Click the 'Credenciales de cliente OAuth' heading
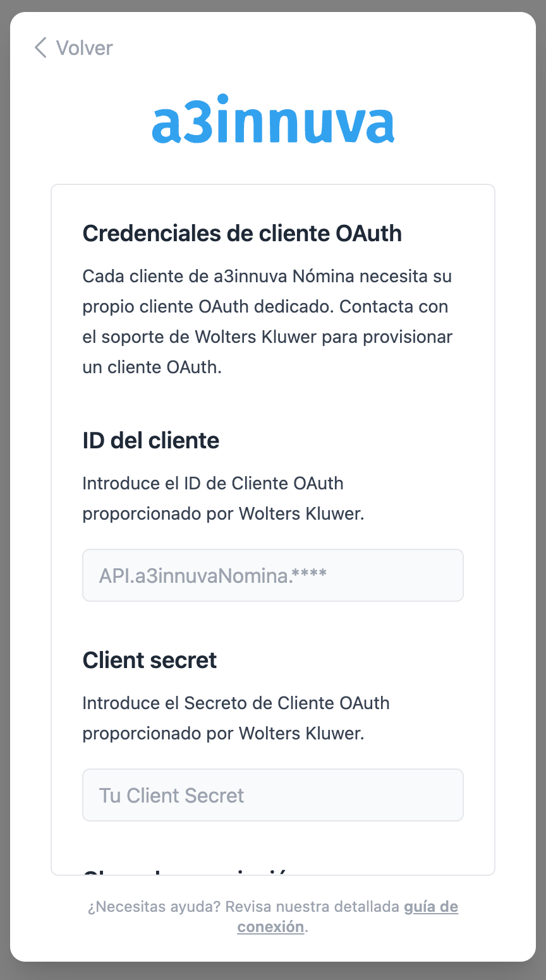546x980 pixels. [242, 234]
